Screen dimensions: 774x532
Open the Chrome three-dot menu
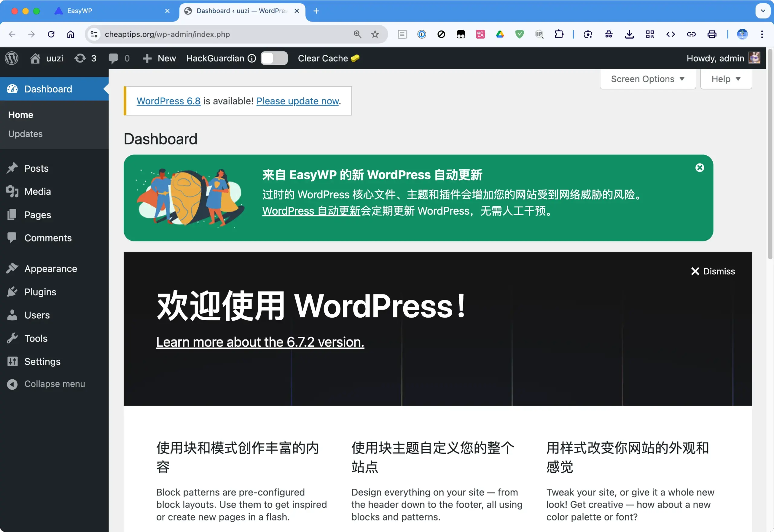click(x=762, y=34)
